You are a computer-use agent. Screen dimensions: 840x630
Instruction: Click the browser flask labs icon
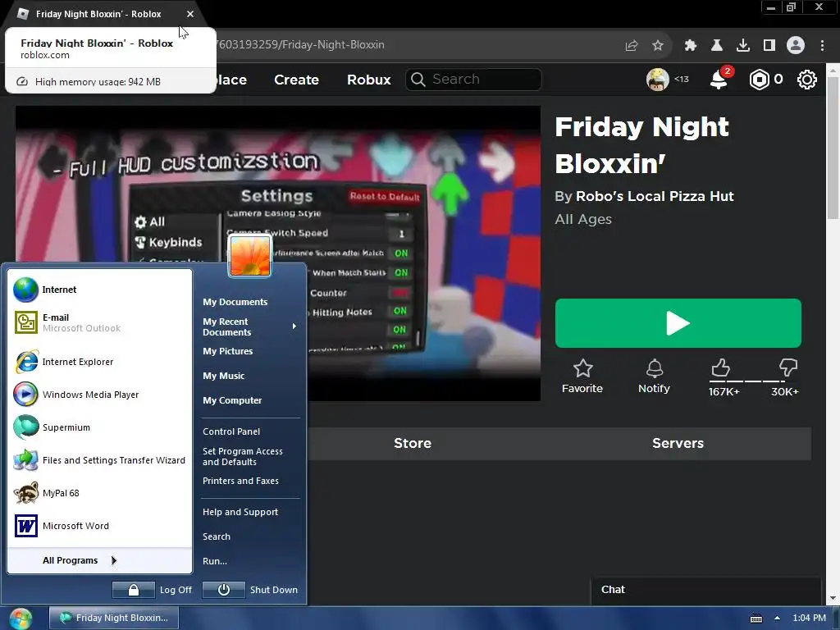[717, 46]
